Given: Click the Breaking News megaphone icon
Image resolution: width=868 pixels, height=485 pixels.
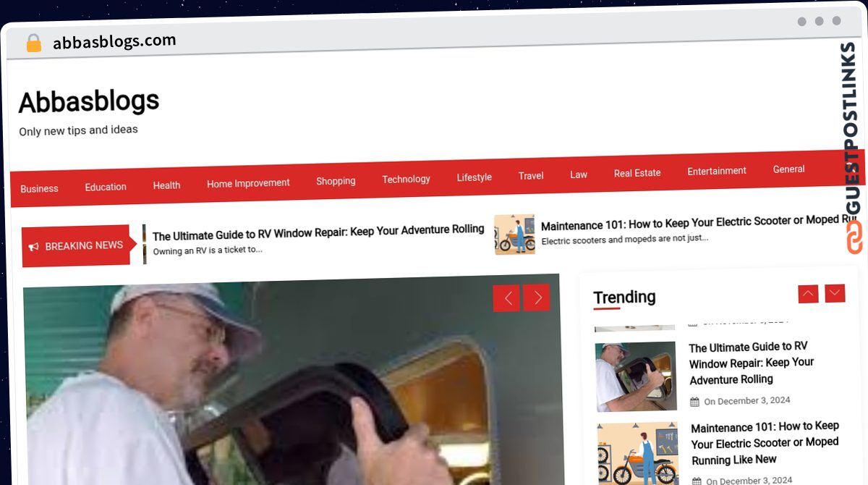Looking at the screenshot, I should (34, 247).
